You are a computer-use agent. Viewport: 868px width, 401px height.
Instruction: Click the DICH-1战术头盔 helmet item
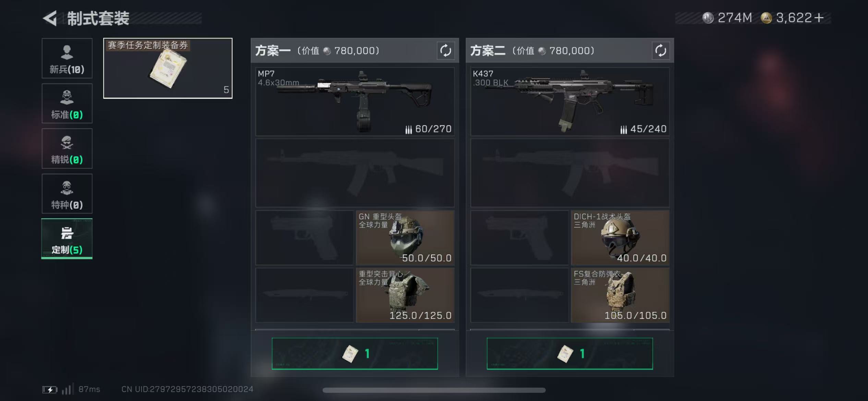click(620, 238)
